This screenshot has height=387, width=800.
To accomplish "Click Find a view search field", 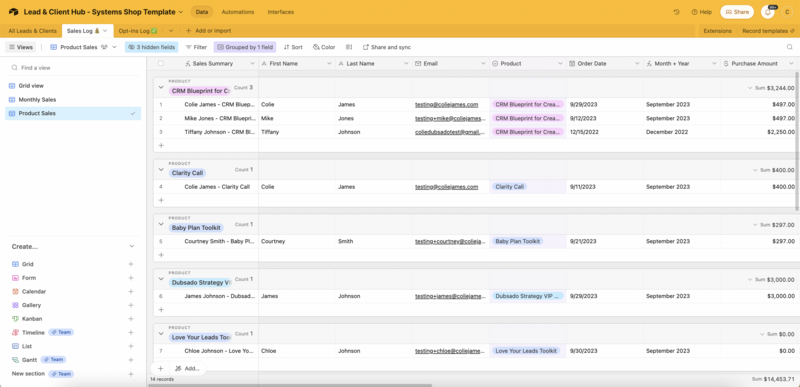I will pyautogui.click(x=73, y=67).
